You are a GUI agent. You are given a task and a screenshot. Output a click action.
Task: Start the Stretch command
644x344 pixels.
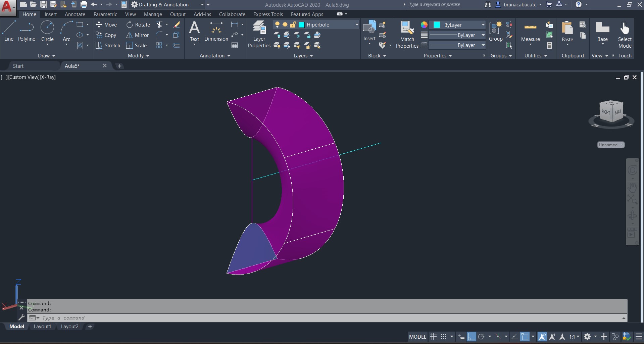(108, 45)
